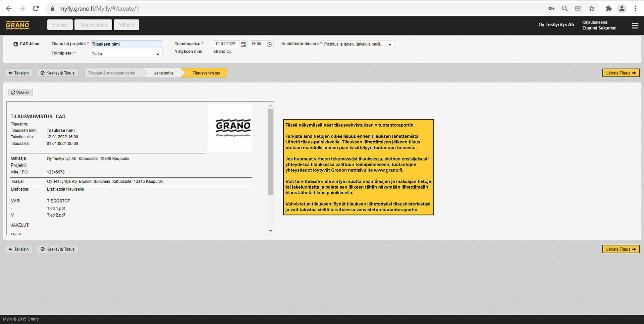Open the hamburger menu icon
Screen dimensions: 644x324
pos(635,26)
